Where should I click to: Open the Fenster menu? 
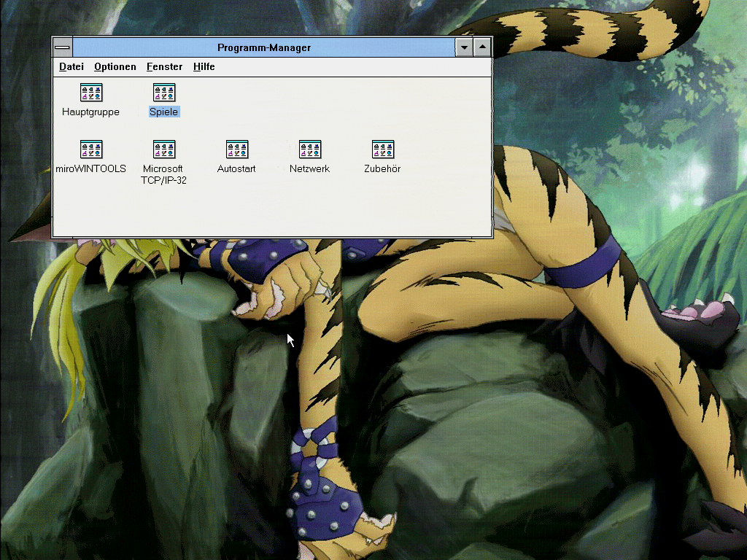[164, 66]
